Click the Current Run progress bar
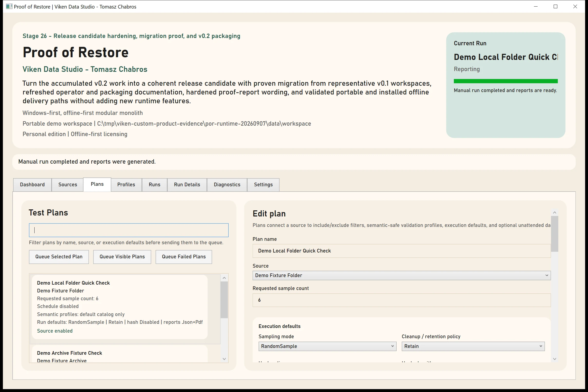This screenshot has height=392, width=588. [505, 81]
